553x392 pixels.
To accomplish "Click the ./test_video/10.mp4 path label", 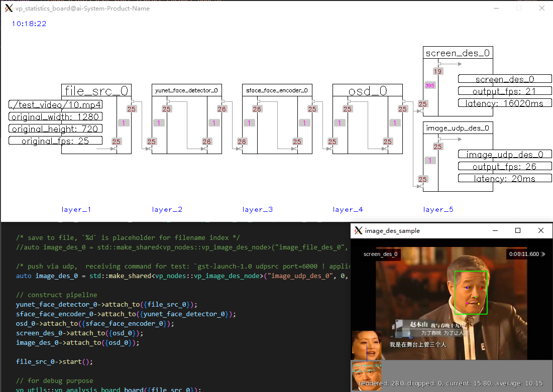I will point(56,105).
